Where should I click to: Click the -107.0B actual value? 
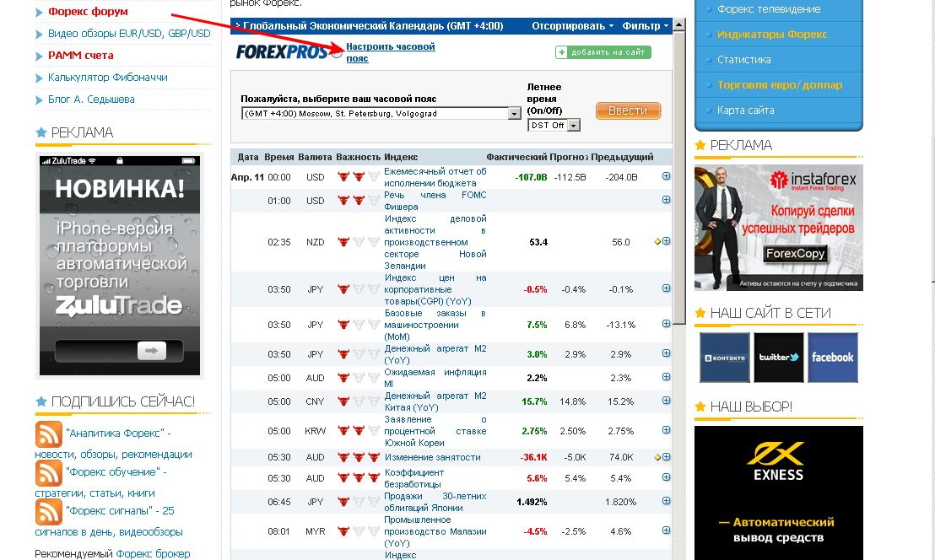coord(531,177)
